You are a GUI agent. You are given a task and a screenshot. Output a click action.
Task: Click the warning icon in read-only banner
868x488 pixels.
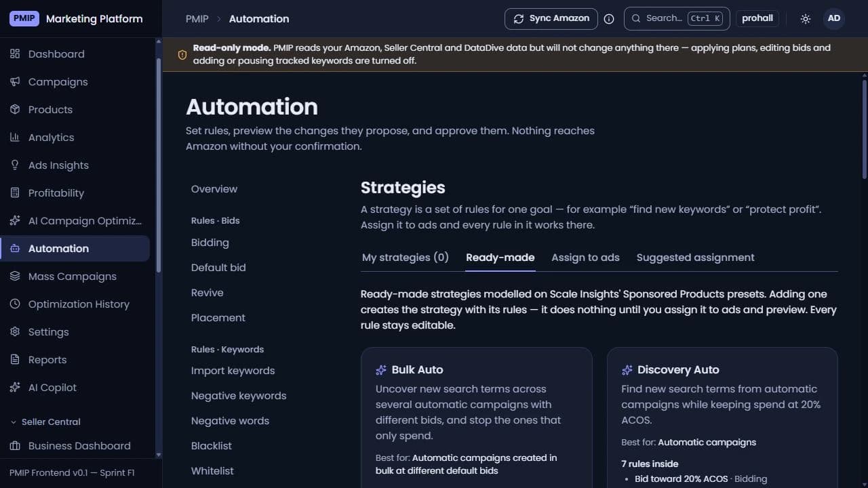[182, 55]
